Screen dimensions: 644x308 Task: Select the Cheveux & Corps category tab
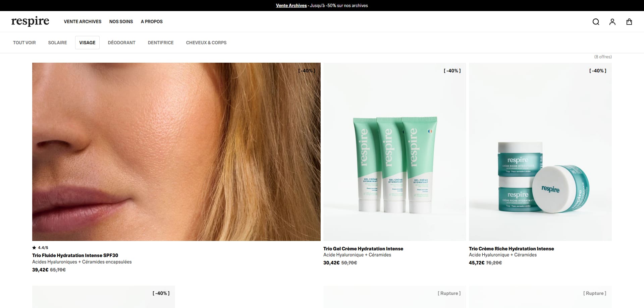206,43
